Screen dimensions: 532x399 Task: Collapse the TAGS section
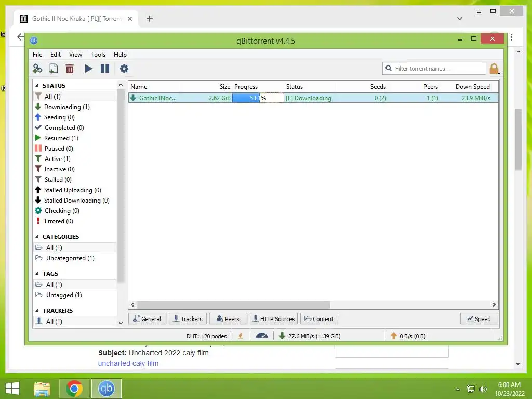point(37,273)
